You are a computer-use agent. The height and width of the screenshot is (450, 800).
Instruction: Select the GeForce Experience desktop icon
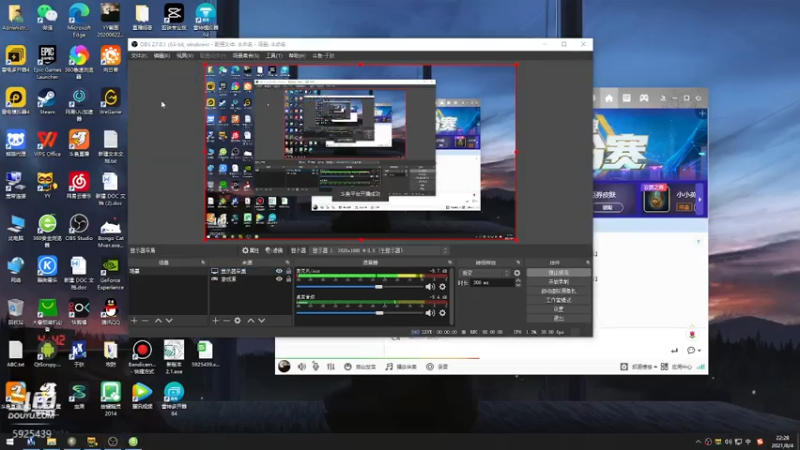pyautogui.click(x=110, y=273)
